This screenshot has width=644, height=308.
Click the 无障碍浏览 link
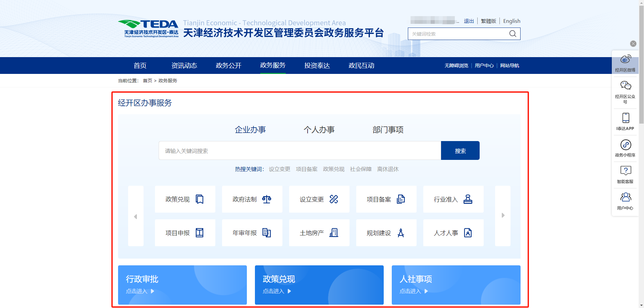click(x=456, y=65)
